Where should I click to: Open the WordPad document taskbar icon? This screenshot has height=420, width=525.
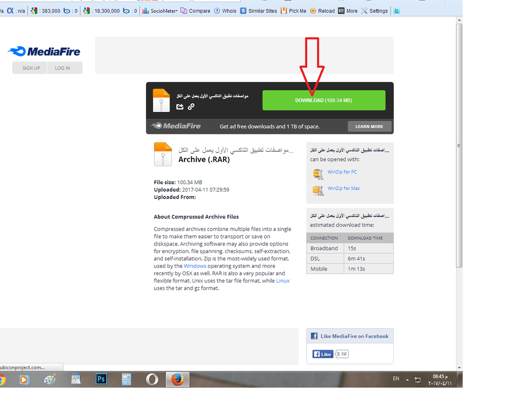76,380
